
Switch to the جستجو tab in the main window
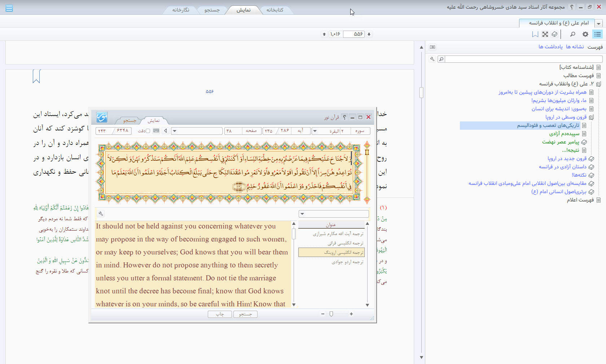212,10
